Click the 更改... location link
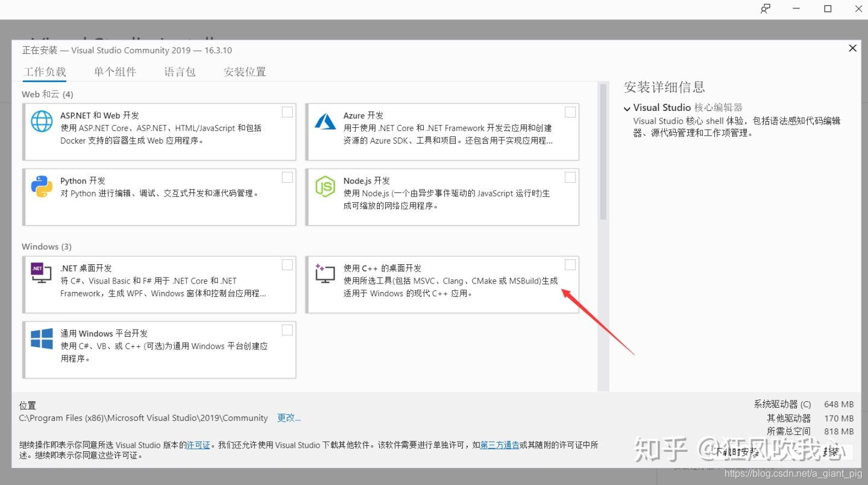The image size is (868, 485). 289,418
